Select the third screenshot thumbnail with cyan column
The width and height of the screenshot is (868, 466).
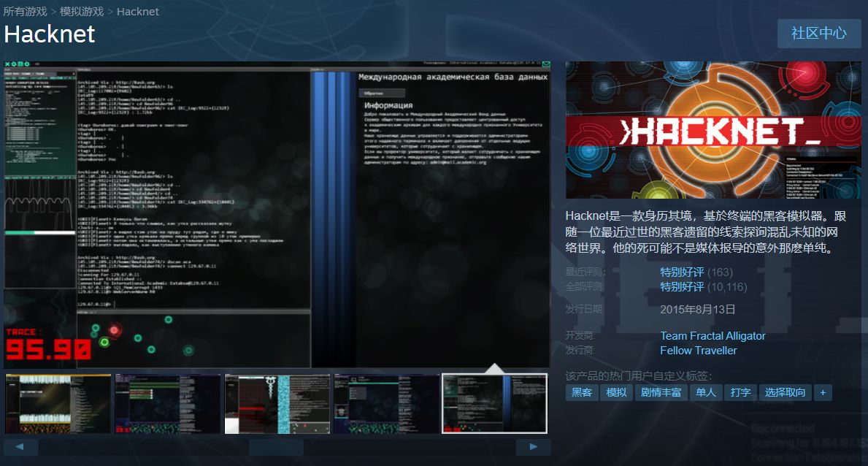coord(277,403)
